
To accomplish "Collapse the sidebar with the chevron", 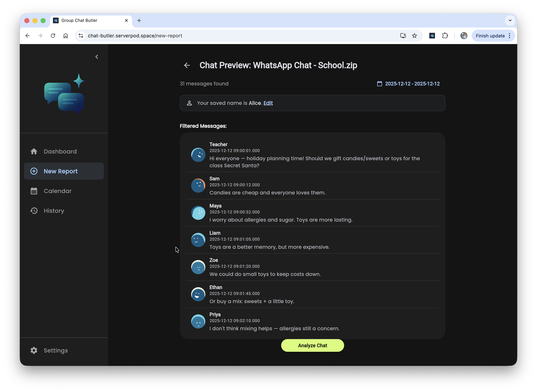I will pyautogui.click(x=97, y=57).
